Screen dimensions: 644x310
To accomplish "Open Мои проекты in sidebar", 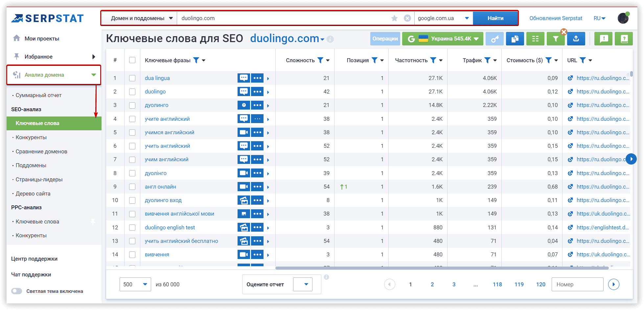I will (x=42, y=39).
